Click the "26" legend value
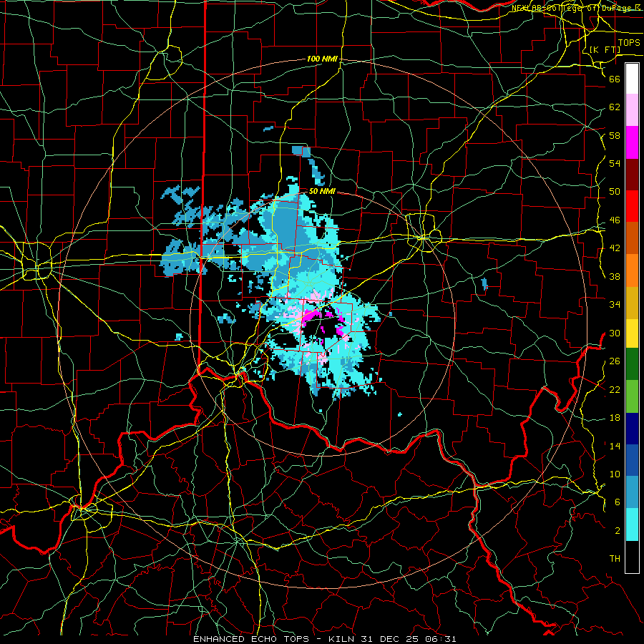 [x=615, y=361]
